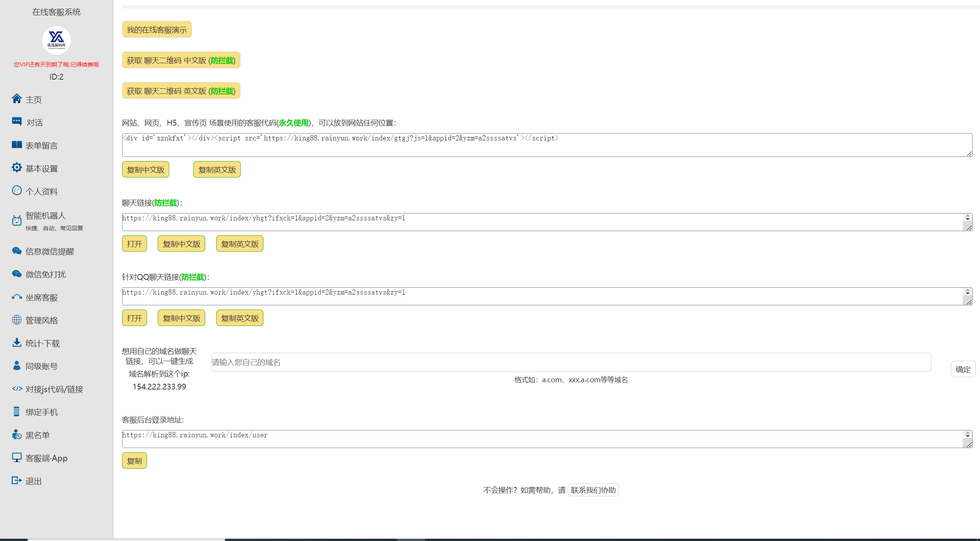Click the monitor icon beside 客服端·App
Viewport: 980px width, 541px height.
16,458
